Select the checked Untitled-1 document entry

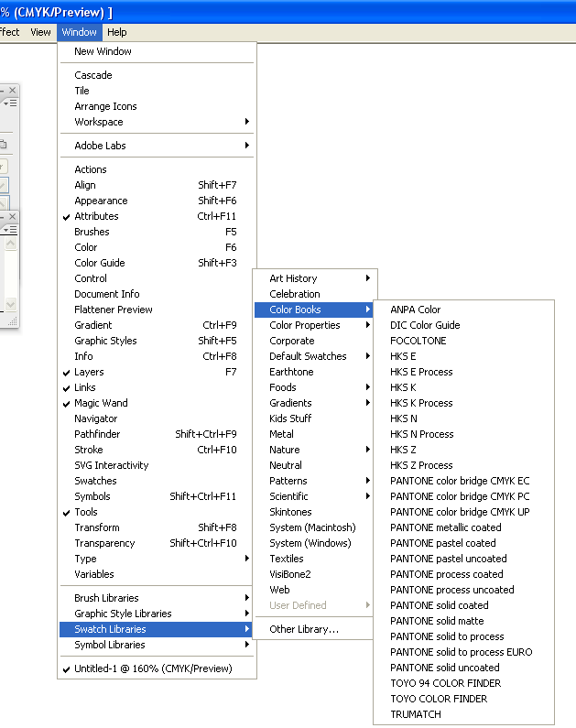[157, 668]
